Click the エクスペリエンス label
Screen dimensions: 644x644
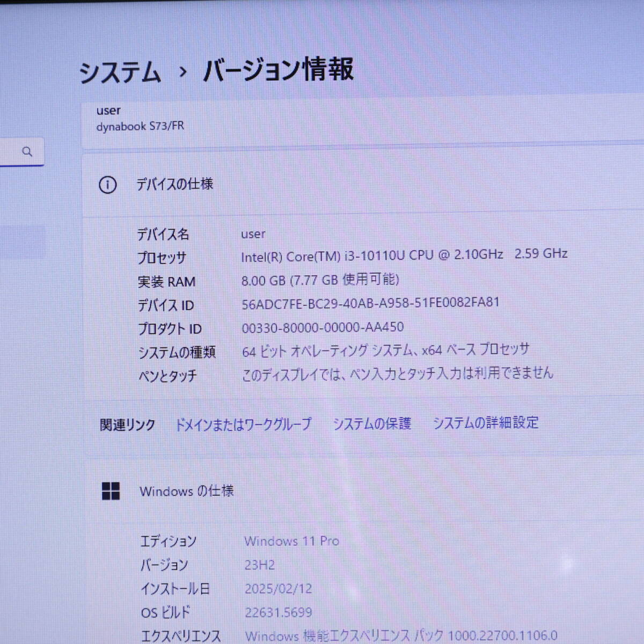pos(181,636)
